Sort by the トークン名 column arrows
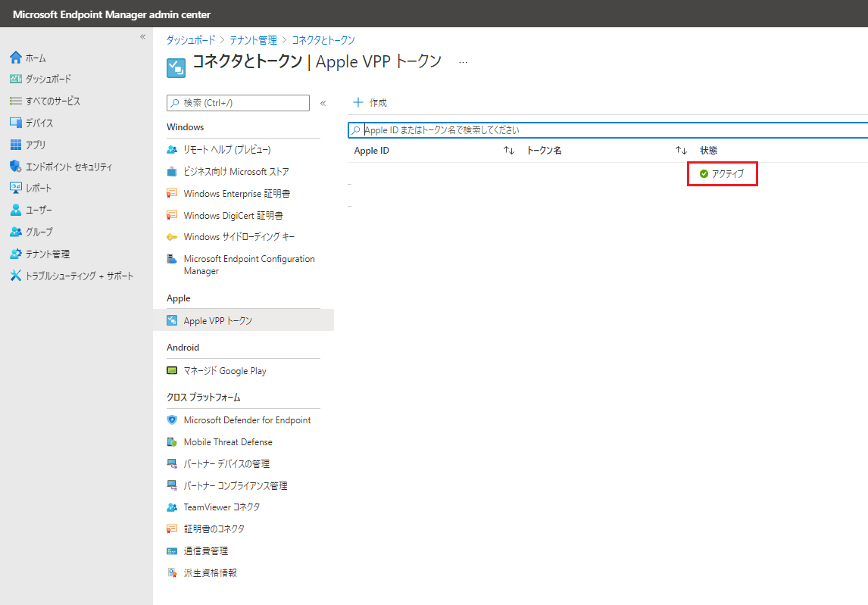Screen dimensions: 868x605 point(681,151)
